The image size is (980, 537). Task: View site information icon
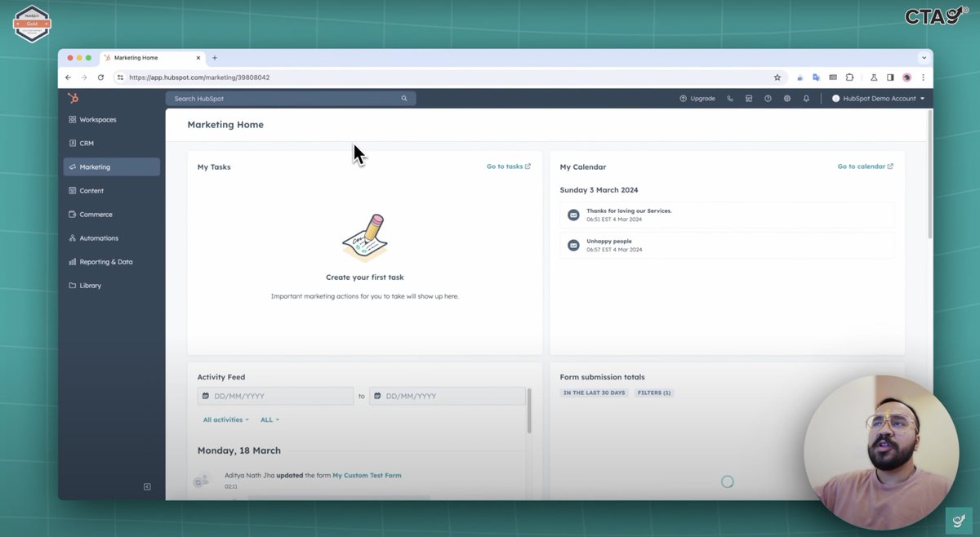(120, 78)
